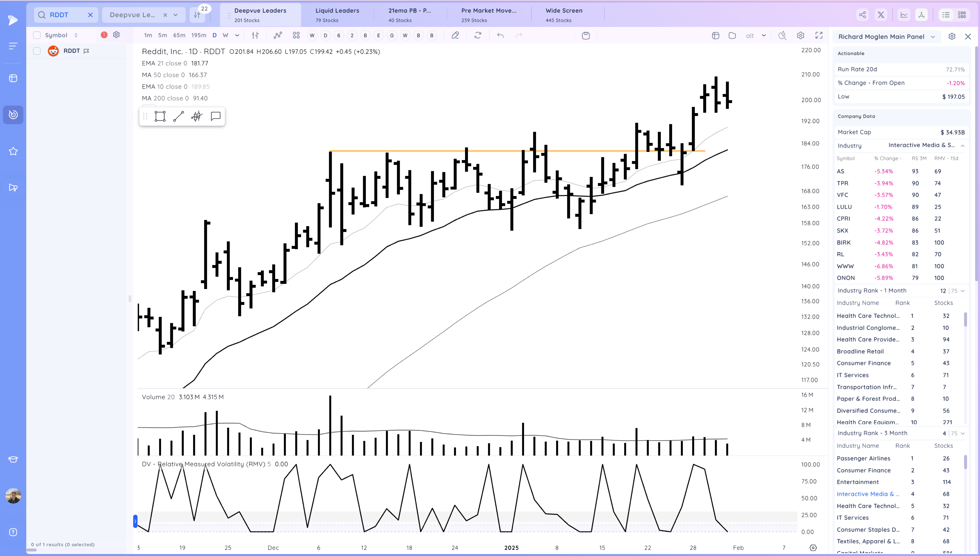This screenshot has height=556, width=980.
Task: Collapse the Industry section chevron
Action: point(962,145)
